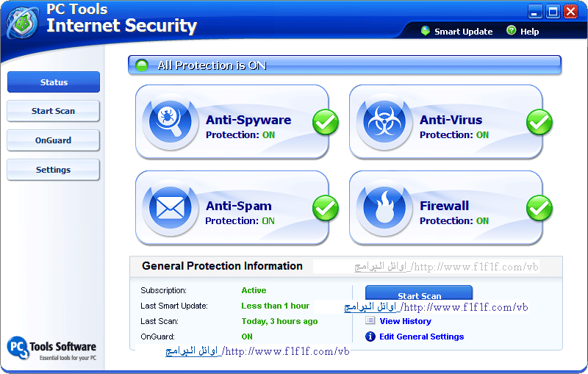Screen dimensions: 588x374
Task: Select Start Scan in the left sidebar
Action: coord(54,111)
